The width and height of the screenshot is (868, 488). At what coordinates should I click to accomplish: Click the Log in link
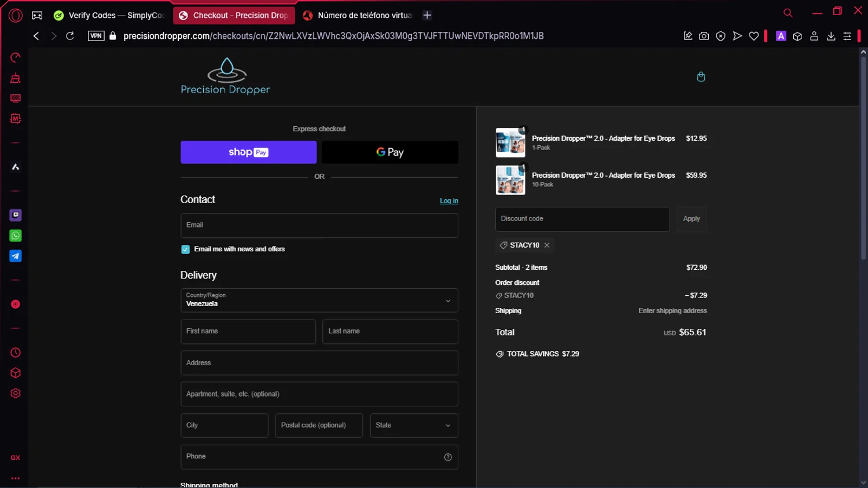[448, 201]
